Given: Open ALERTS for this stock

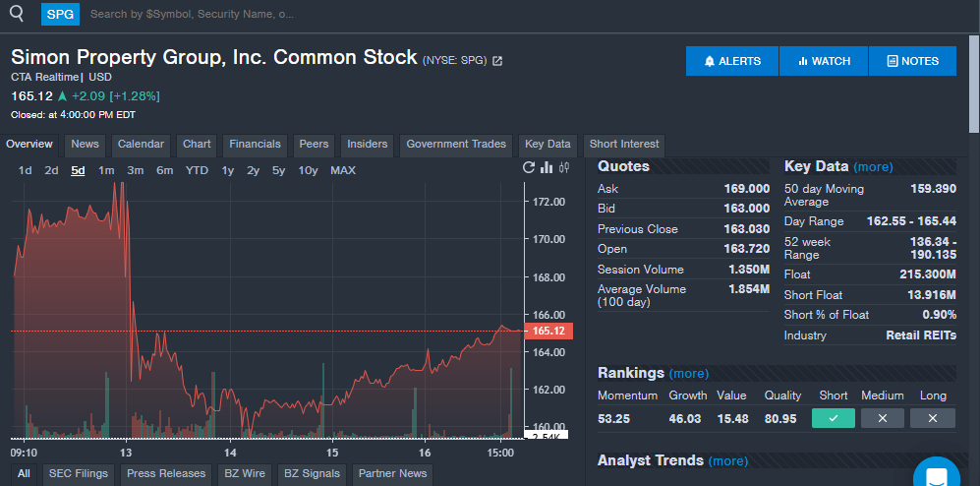Looking at the screenshot, I should pos(732,61).
